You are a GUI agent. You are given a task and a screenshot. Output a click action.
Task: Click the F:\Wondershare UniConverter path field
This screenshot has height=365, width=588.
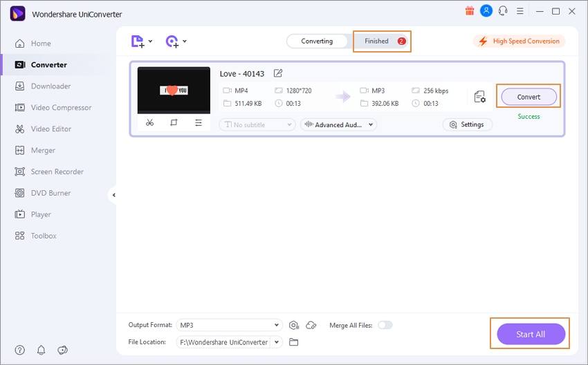[x=223, y=342]
